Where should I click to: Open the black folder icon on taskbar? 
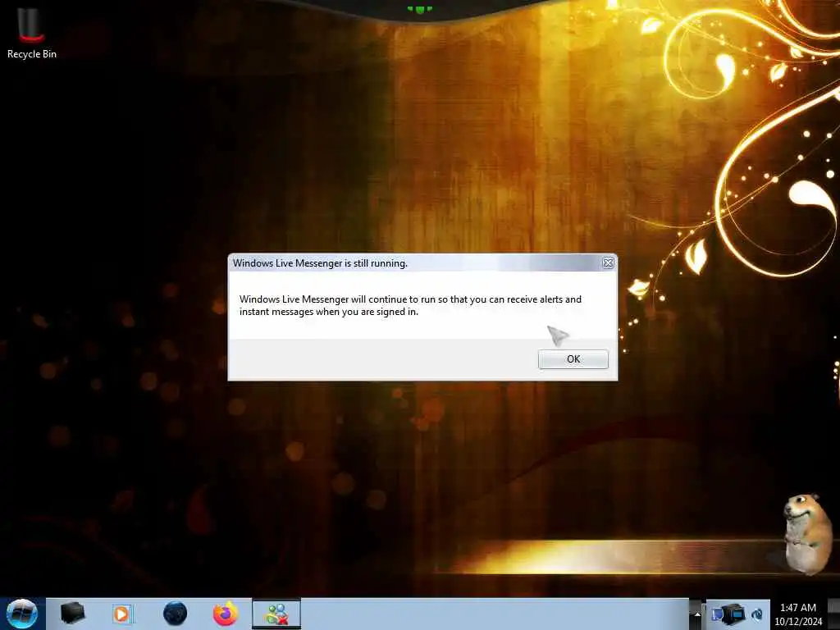click(x=72, y=614)
